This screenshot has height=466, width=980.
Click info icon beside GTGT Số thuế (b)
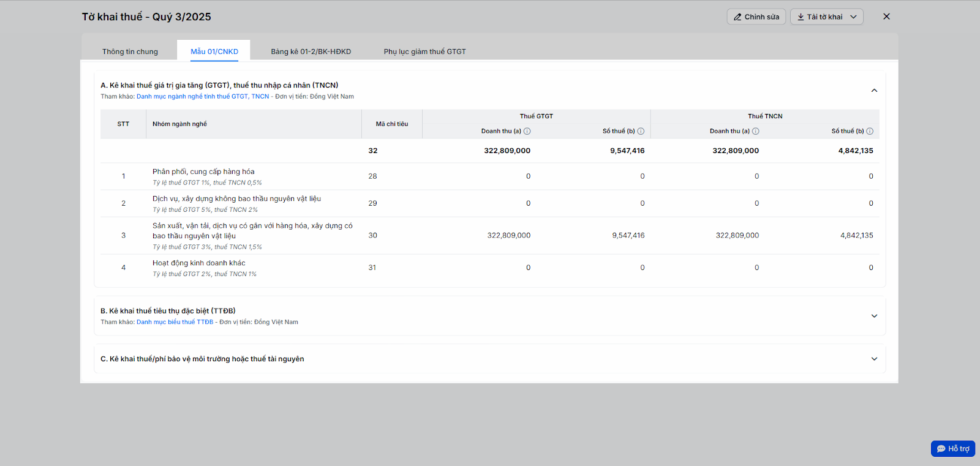(x=641, y=131)
